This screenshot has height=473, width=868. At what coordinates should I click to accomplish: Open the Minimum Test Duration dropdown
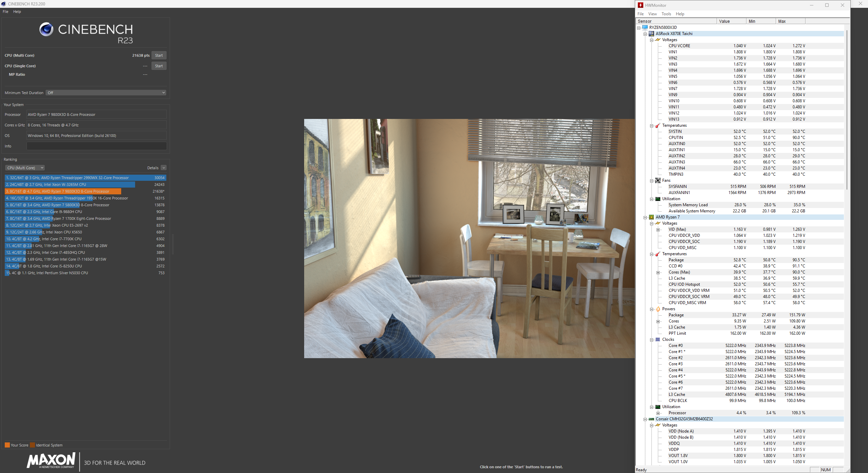(106, 93)
